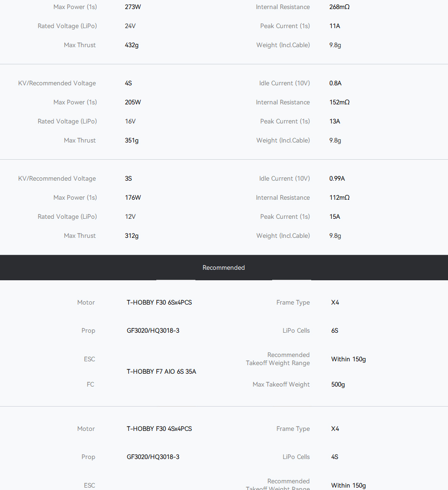Screen dimensions: 448x490
Task: Click the 24V rated voltage value
Action: click(x=130, y=26)
